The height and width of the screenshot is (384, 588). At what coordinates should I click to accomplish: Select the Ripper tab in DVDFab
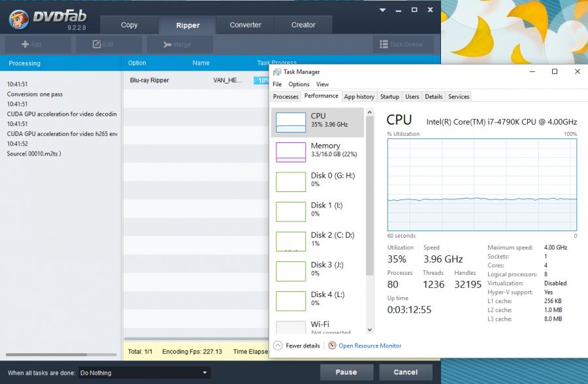point(188,25)
